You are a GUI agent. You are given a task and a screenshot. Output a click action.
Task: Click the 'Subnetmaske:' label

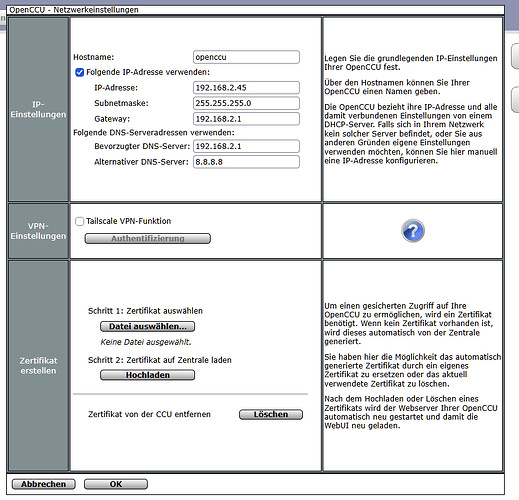(121, 103)
